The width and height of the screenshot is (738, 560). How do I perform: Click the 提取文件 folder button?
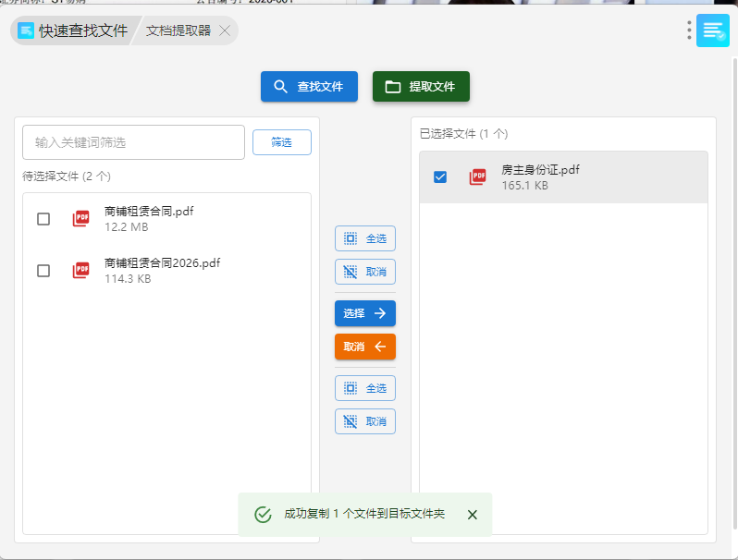[x=421, y=87]
